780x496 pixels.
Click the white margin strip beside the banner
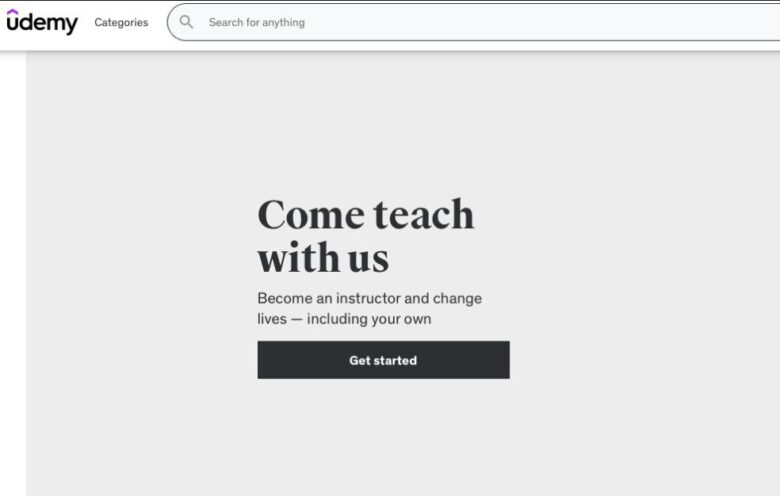[13, 274]
